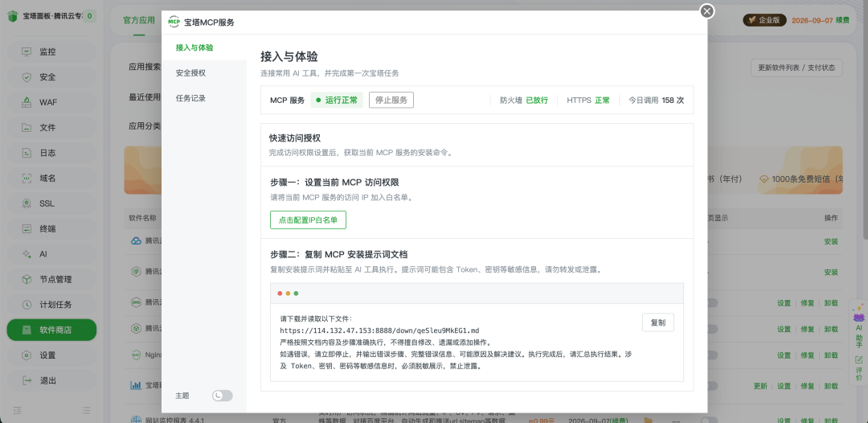Click the https://114.132.47.153:8888 URL line
The height and width of the screenshot is (423, 868).
(x=379, y=331)
